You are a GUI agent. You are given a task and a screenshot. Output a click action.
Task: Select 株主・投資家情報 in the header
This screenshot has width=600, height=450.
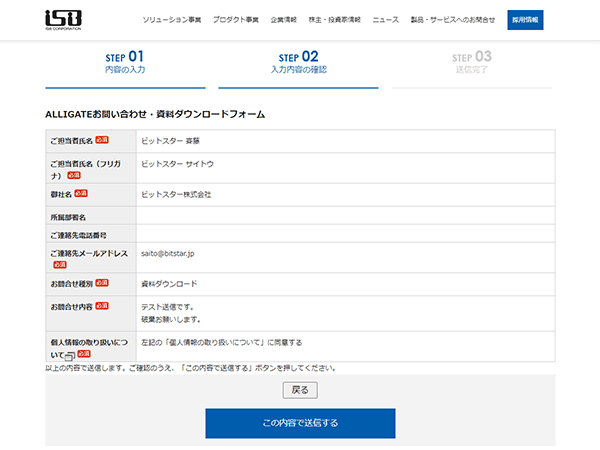click(x=334, y=20)
